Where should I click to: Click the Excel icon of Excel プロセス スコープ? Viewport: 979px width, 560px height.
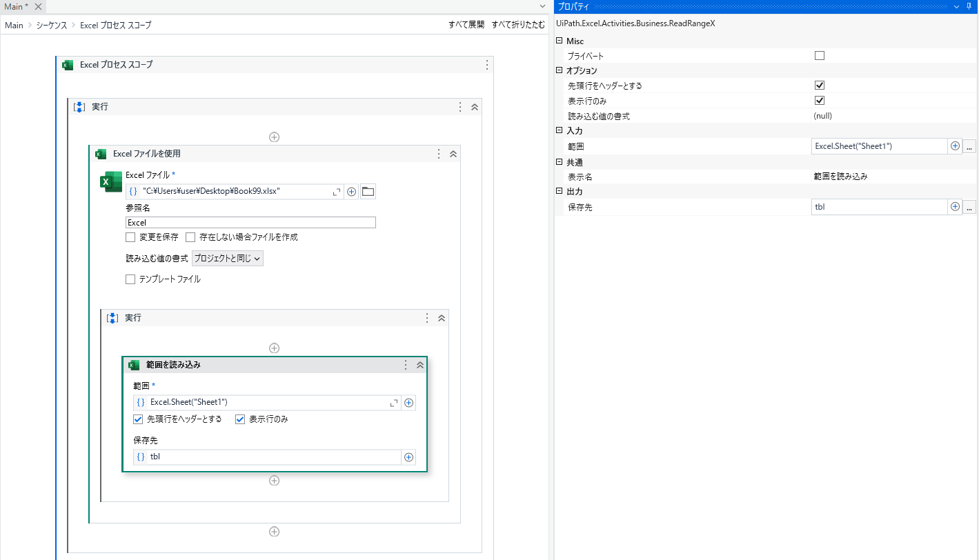(68, 65)
